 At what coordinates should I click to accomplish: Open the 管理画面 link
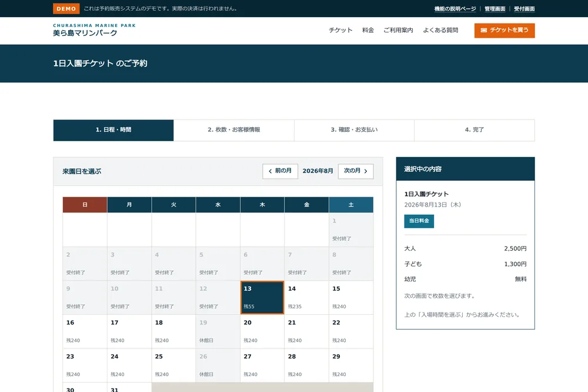[495, 9]
